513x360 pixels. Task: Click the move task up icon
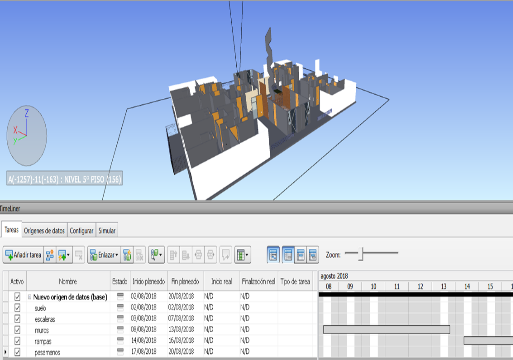173,255
